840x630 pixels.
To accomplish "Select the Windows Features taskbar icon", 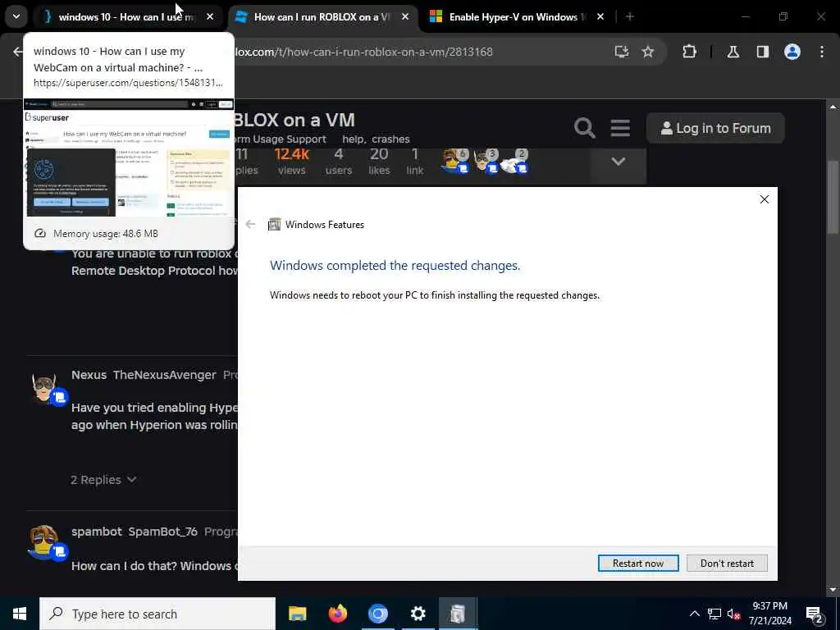I will pyautogui.click(x=458, y=614).
